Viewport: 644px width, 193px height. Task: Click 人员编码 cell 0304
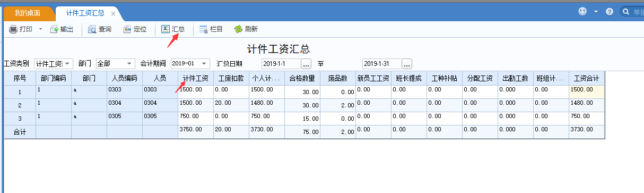(125, 105)
